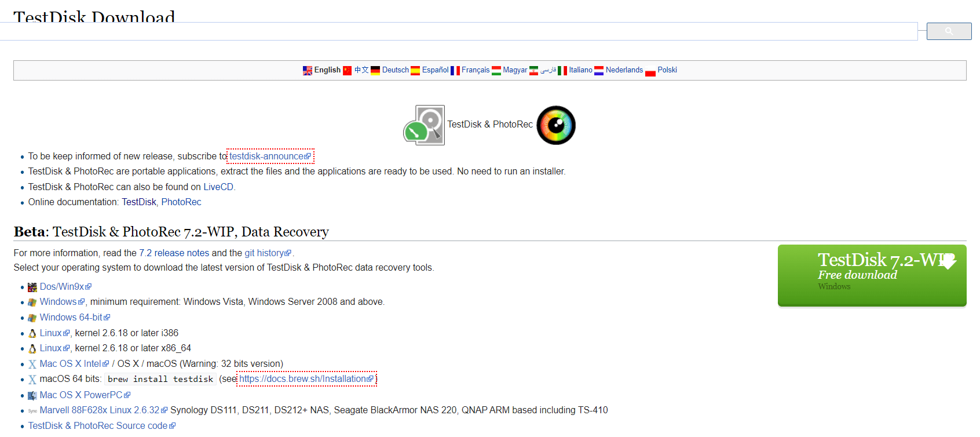Switch language to Nederlands
The width and height of the screenshot is (980, 437).
click(x=624, y=70)
